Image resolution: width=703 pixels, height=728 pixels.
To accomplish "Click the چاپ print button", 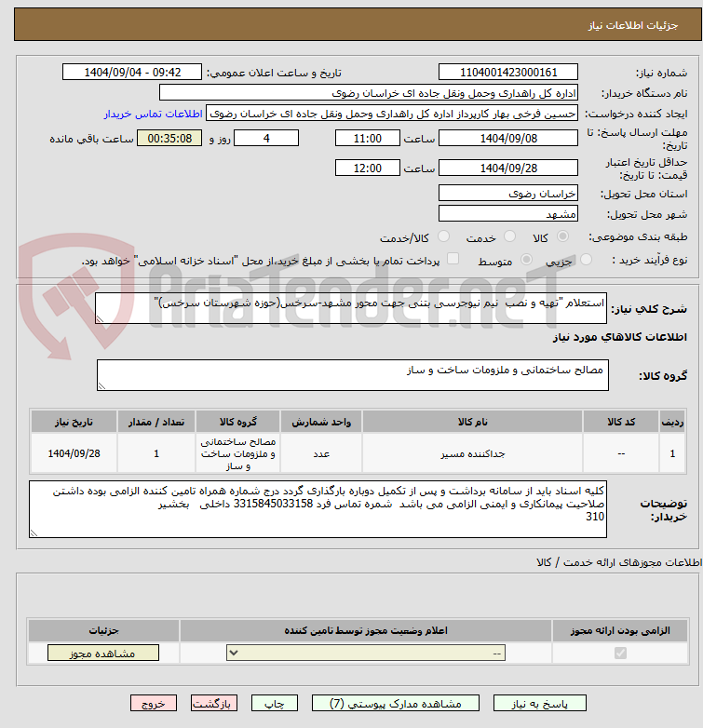I will pyautogui.click(x=274, y=704).
